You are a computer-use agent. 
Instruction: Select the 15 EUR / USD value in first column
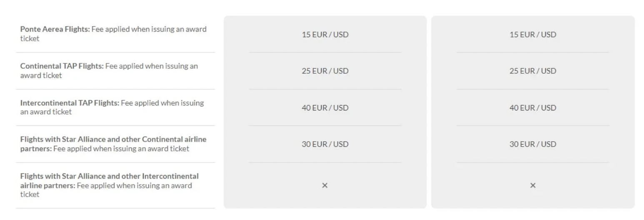(325, 35)
